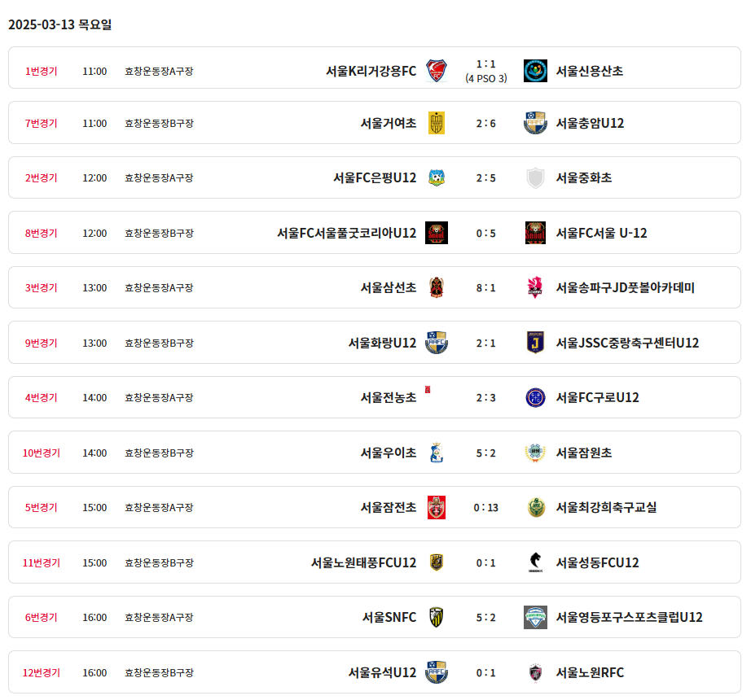The height and width of the screenshot is (700, 751).
Task: Open the 서울최강희축구교실 team link
Action: (x=606, y=507)
